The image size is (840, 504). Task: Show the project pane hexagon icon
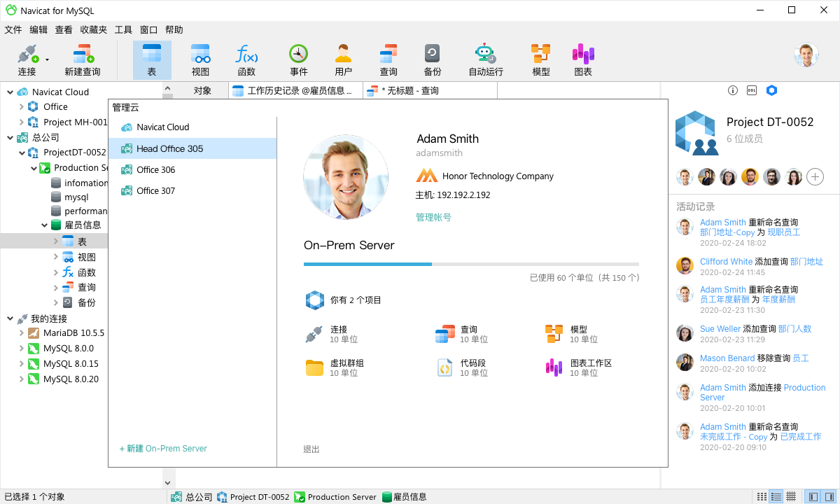771,90
